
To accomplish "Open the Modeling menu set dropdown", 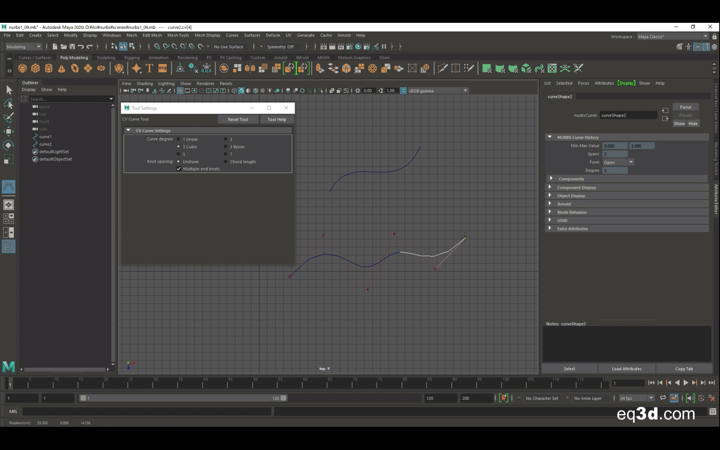I will [24, 46].
